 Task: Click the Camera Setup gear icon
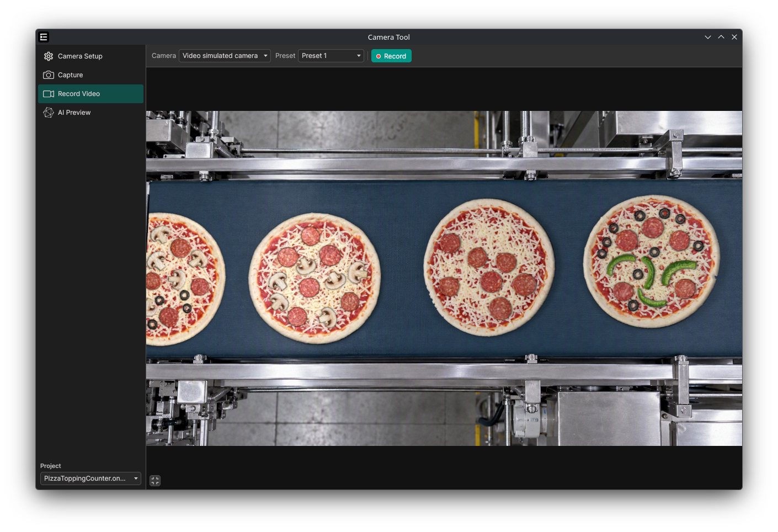[49, 56]
